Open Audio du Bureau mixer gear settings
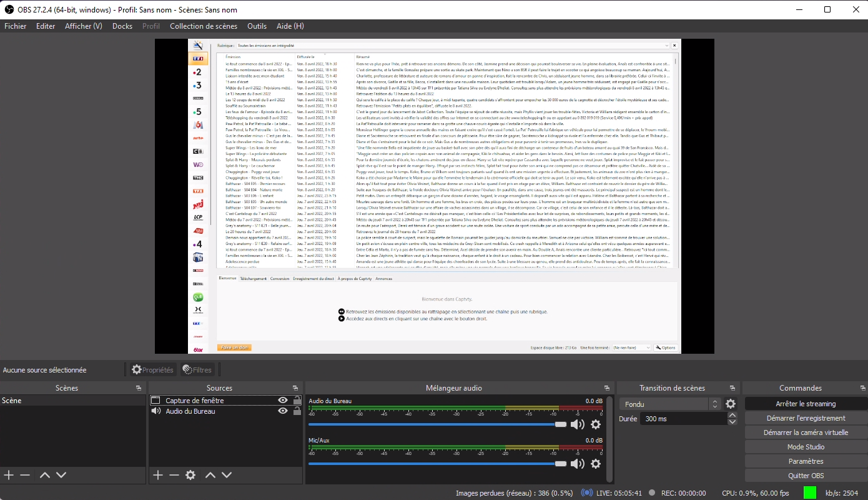Viewport: 868px width, 500px height. point(596,425)
